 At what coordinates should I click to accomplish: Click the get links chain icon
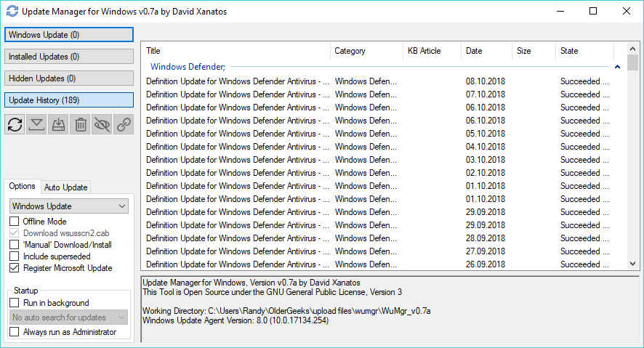coord(124,124)
